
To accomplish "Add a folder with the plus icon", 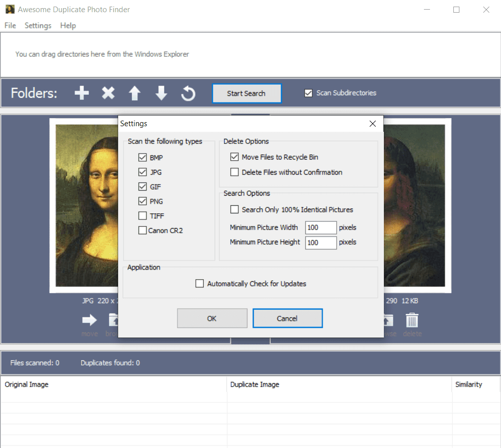I will pos(82,93).
